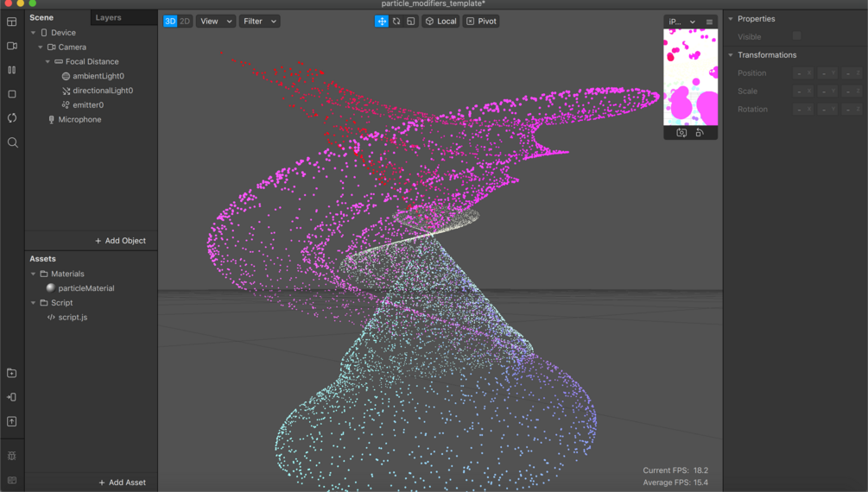Open the add-folder library icon in sidebar
The image size is (868, 492).
(11, 373)
